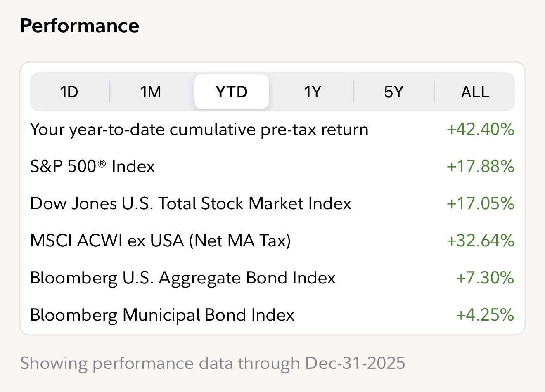This screenshot has width=545, height=392.
Task: Click the +17.05% Dow Jones value
Action: 480,204
